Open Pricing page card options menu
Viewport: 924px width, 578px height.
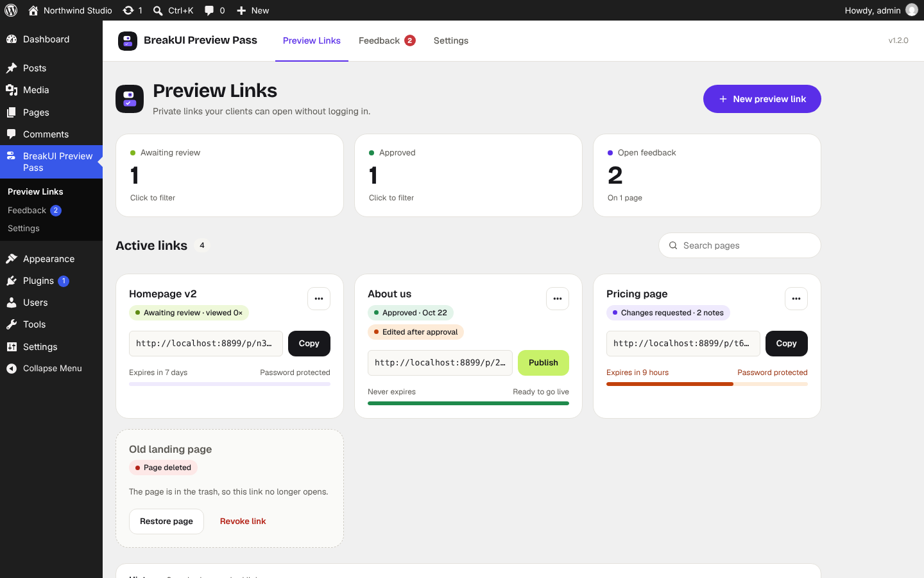click(x=796, y=299)
